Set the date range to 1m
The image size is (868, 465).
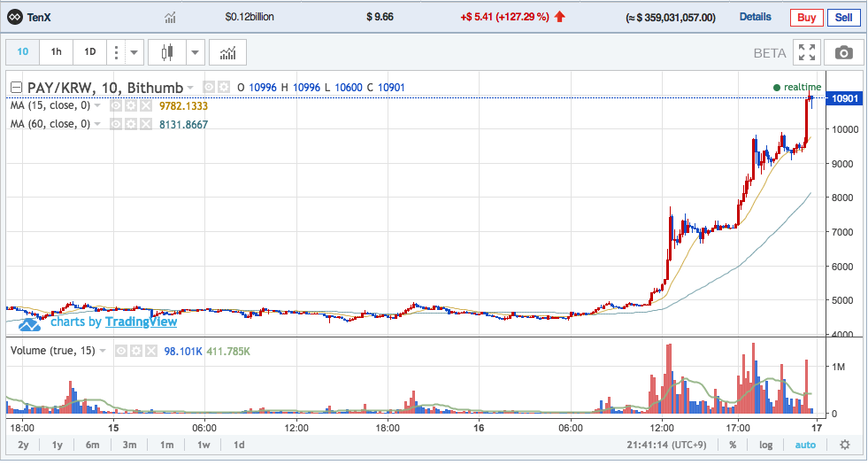[166, 445]
